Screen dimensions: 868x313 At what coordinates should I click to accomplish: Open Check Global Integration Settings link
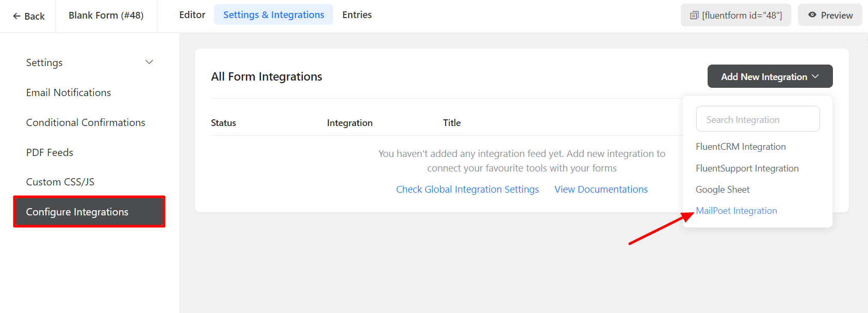467,190
